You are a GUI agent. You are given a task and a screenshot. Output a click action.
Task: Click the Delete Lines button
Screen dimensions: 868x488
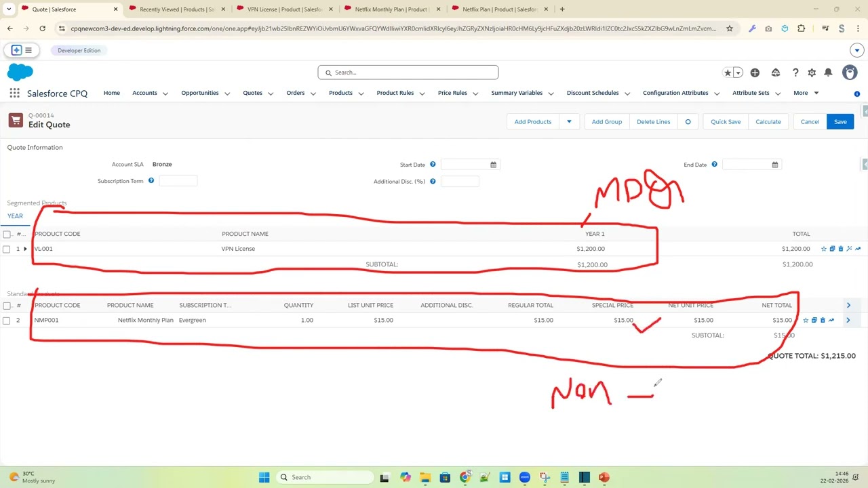pos(654,122)
